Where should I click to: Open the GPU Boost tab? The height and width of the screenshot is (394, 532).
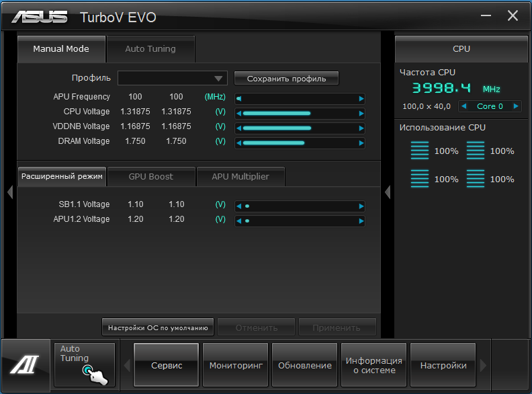[x=151, y=177]
